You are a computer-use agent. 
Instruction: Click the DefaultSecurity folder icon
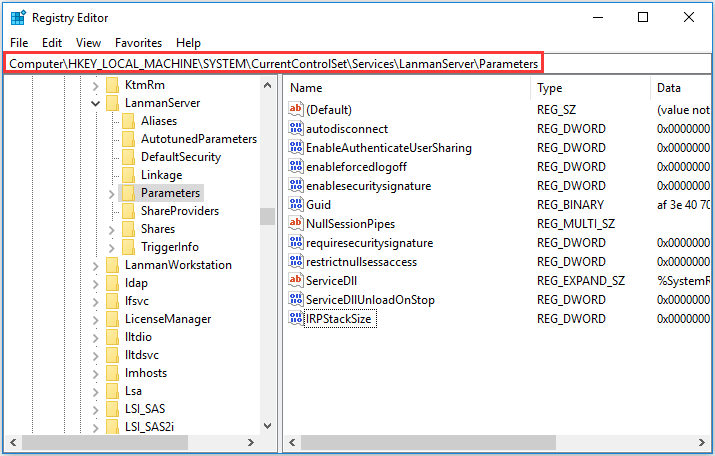click(x=129, y=157)
